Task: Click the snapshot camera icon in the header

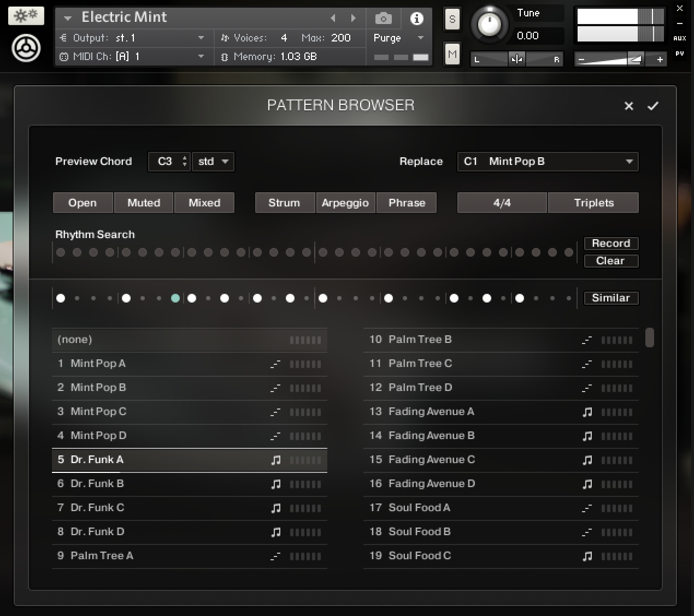Action: tap(383, 18)
